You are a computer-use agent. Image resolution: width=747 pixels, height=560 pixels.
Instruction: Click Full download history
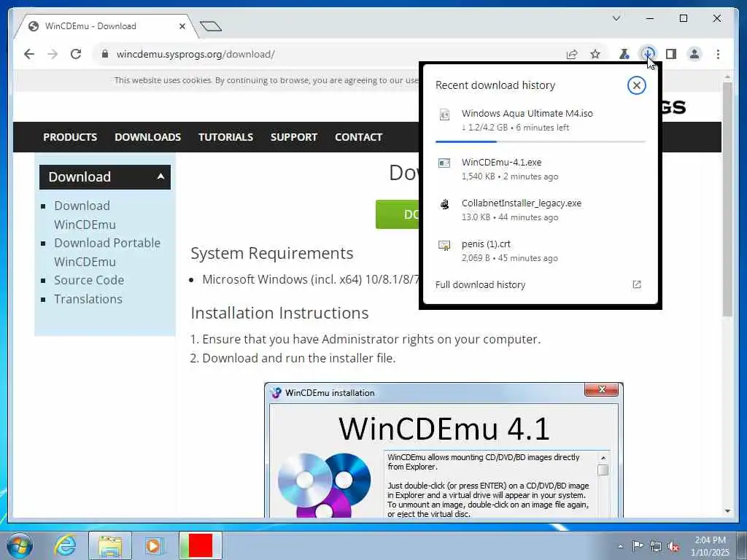coord(480,285)
